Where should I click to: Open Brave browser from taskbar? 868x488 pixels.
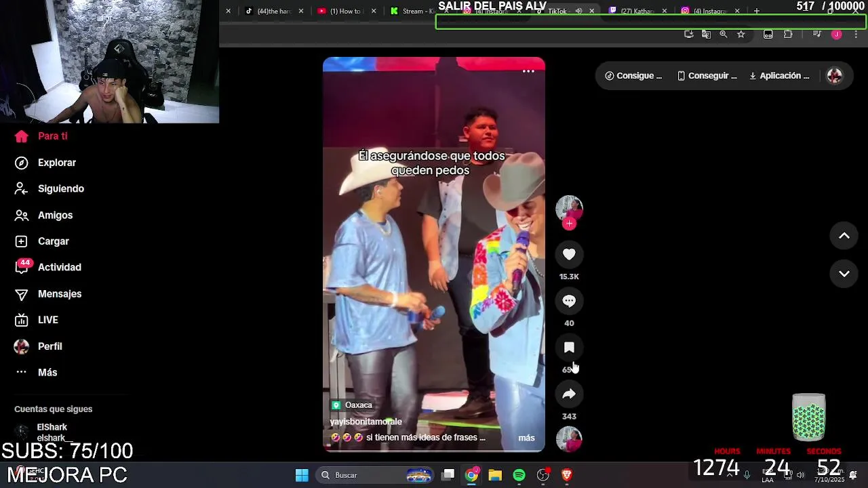click(x=567, y=475)
